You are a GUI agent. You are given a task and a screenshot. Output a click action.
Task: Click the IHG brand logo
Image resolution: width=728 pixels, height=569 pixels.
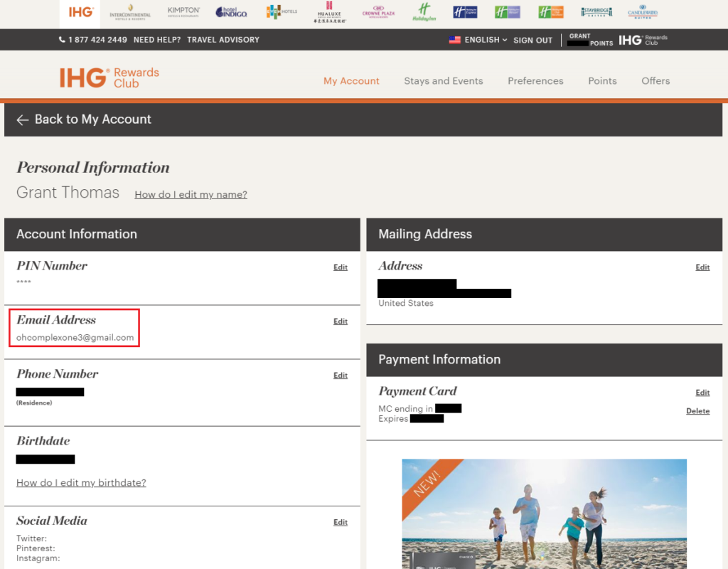[x=80, y=12]
